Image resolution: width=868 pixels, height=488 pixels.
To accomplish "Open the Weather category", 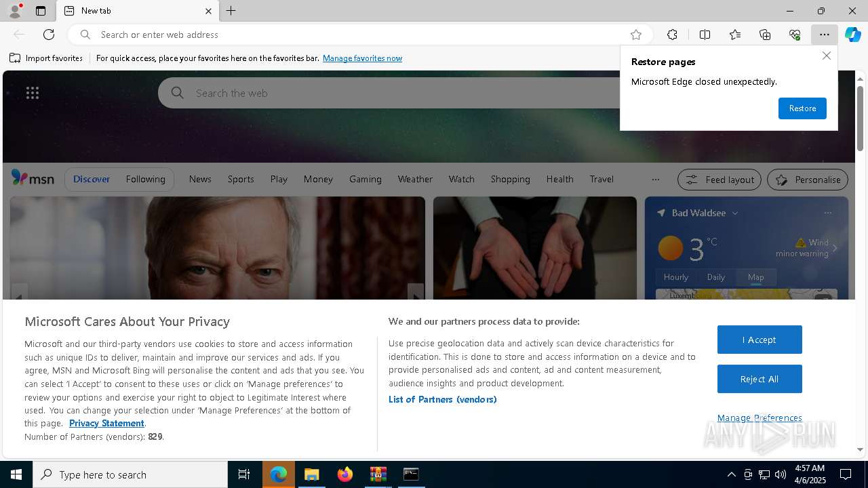I will [415, 179].
